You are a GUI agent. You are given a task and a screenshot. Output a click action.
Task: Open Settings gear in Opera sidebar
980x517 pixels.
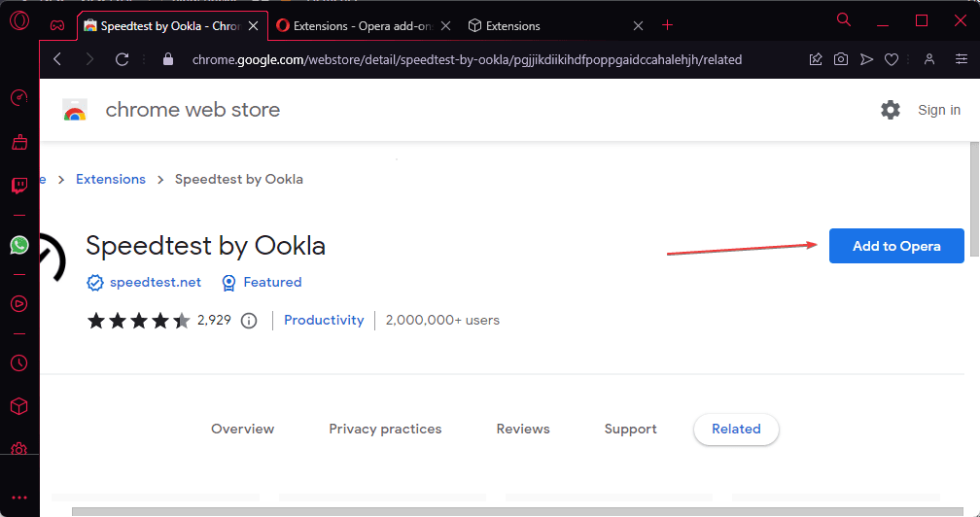(19, 448)
